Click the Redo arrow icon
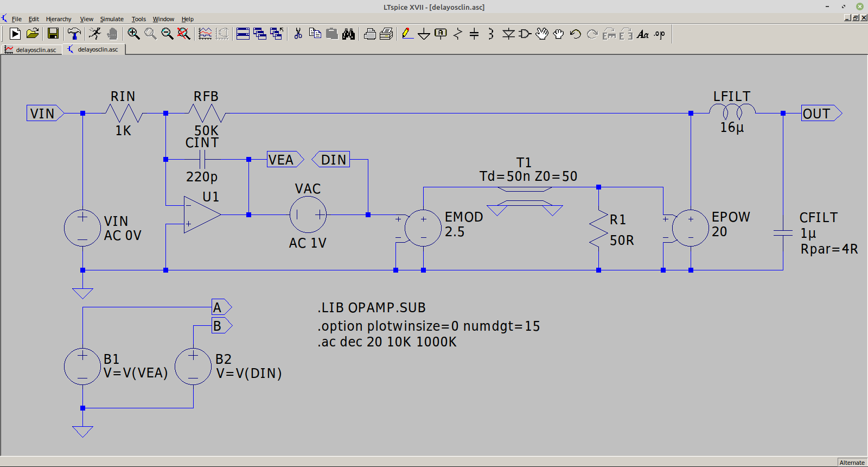The image size is (868, 467). coord(592,34)
